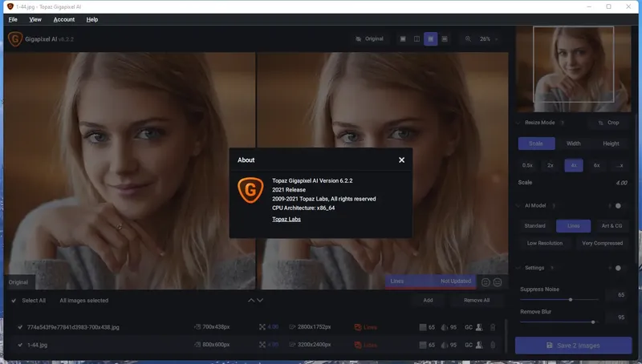Collapse the AI Model section
642x364 pixels.
(x=518, y=205)
